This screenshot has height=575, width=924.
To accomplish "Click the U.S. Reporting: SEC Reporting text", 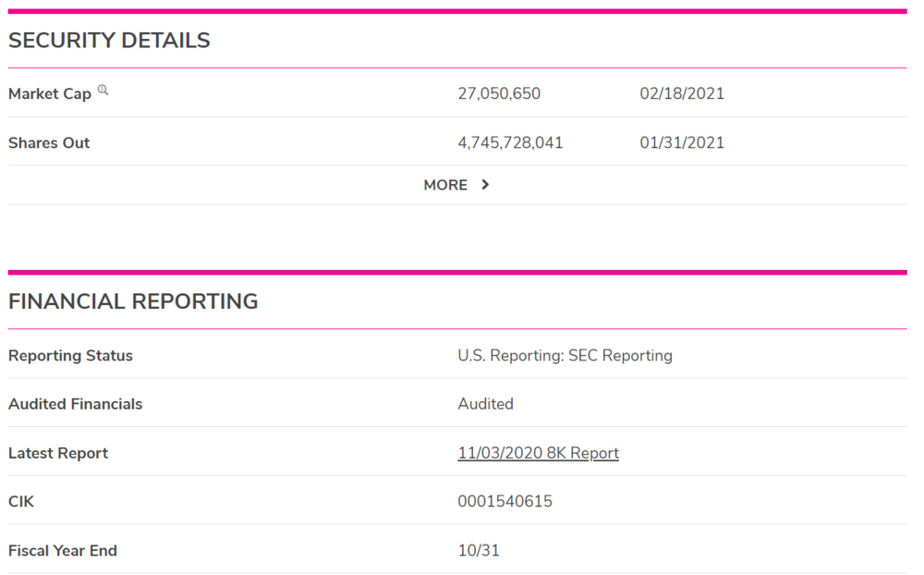I will coord(565,356).
